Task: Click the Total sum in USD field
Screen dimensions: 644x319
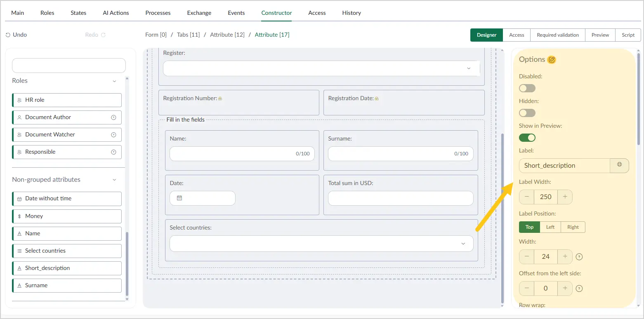Action: click(x=401, y=198)
